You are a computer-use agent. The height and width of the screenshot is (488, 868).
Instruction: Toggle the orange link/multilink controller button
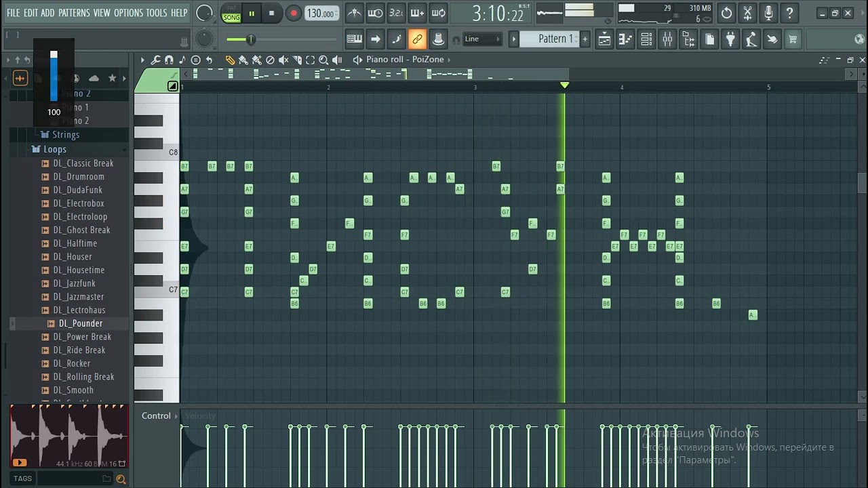(417, 39)
